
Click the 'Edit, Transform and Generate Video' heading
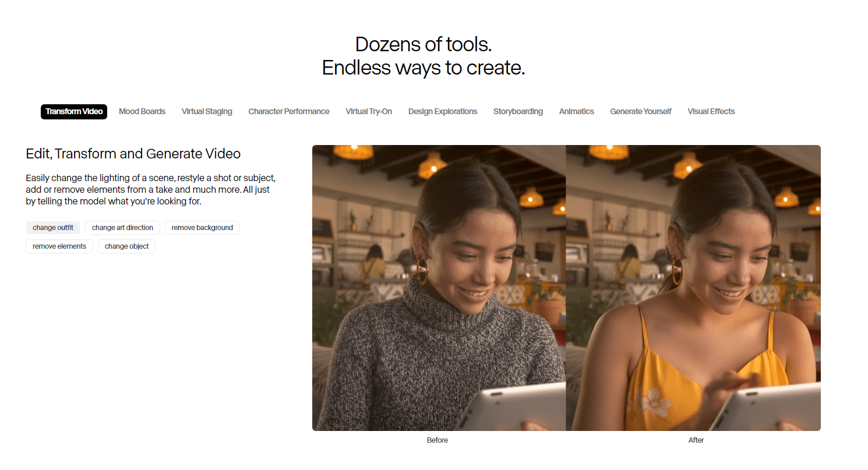click(x=133, y=154)
